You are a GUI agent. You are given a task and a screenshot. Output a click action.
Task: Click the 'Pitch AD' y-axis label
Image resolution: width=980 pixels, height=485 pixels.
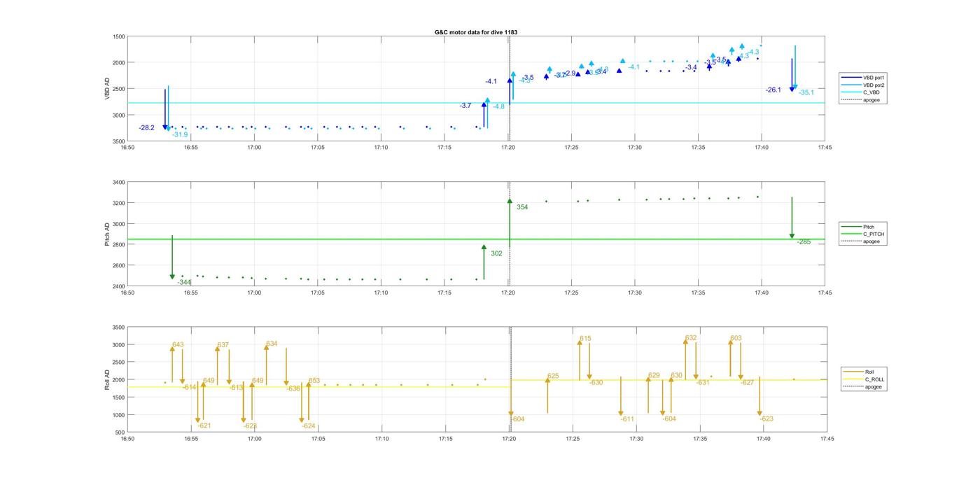click(107, 234)
